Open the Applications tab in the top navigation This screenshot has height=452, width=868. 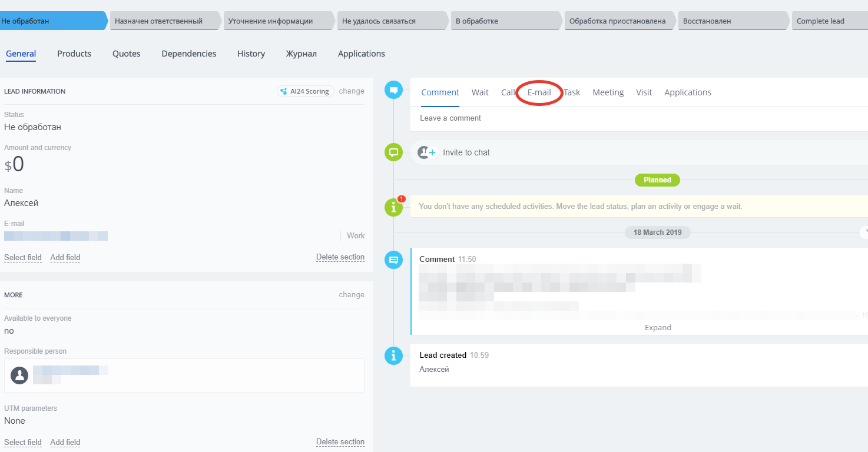click(362, 54)
